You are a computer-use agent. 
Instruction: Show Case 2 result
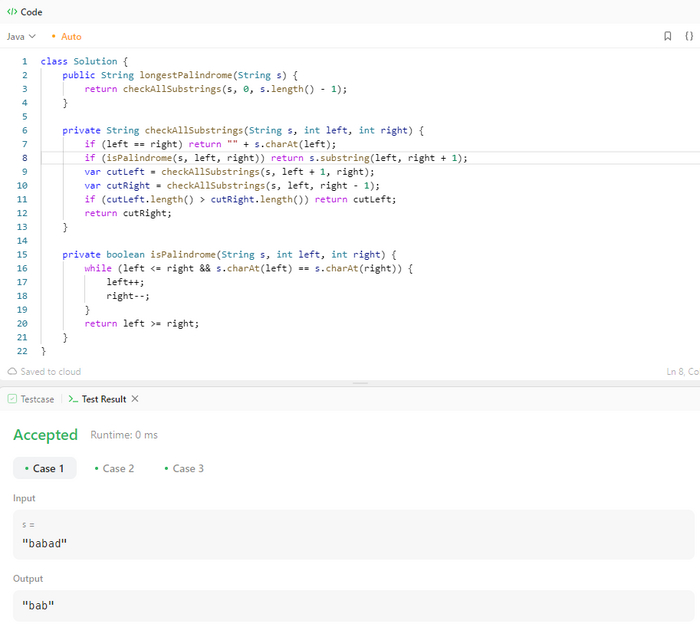(x=114, y=468)
